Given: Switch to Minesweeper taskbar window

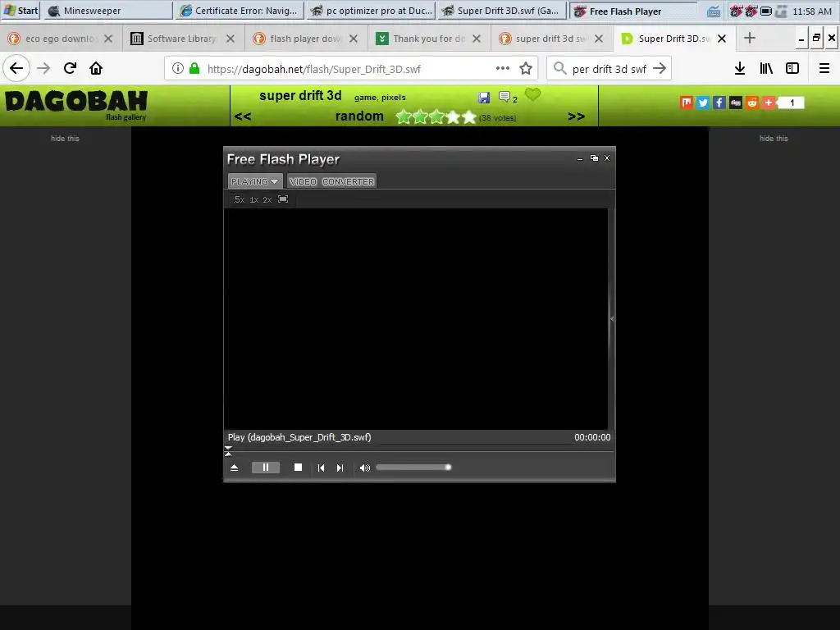Looking at the screenshot, I should [x=109, y=11].
